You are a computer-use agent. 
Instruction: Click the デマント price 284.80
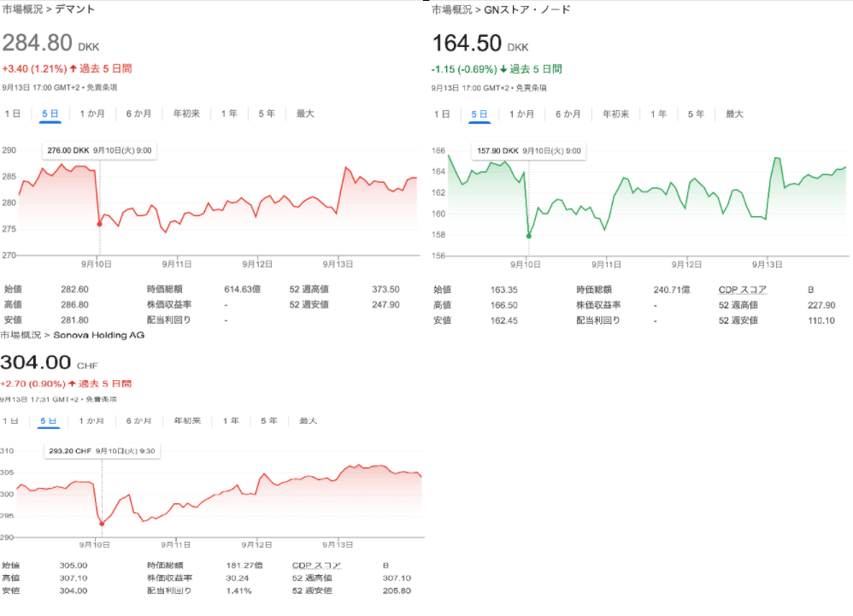click(37, 43)
